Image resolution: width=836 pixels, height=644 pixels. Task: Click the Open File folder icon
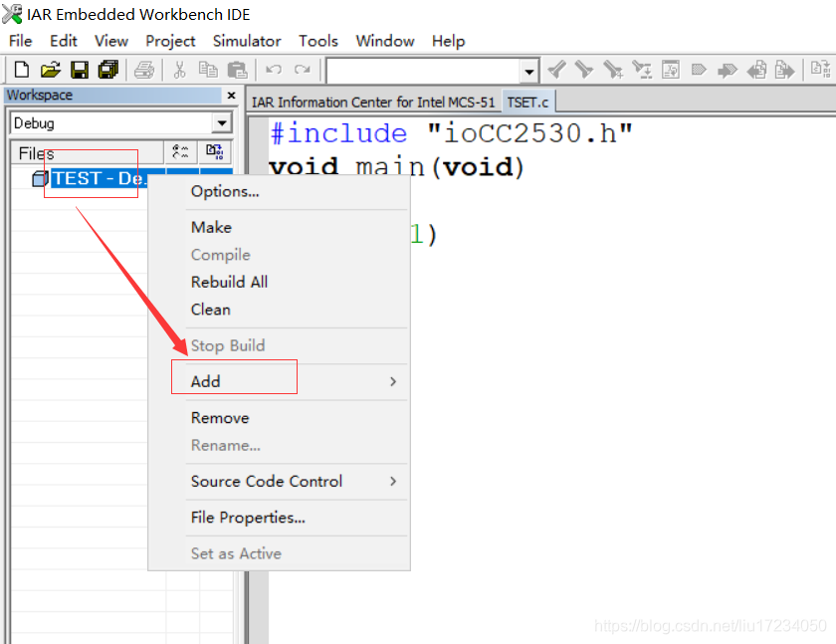[x=51, y=70]
